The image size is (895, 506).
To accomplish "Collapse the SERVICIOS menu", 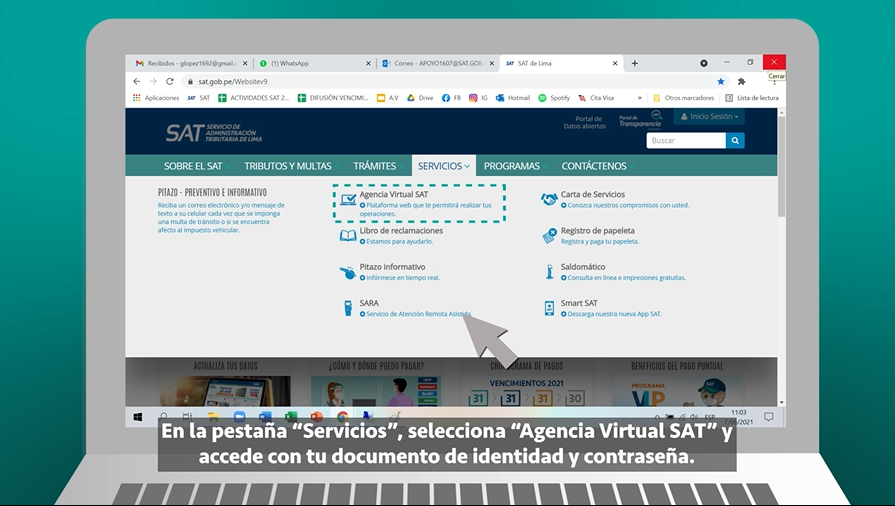I will (x=444, y=166).
